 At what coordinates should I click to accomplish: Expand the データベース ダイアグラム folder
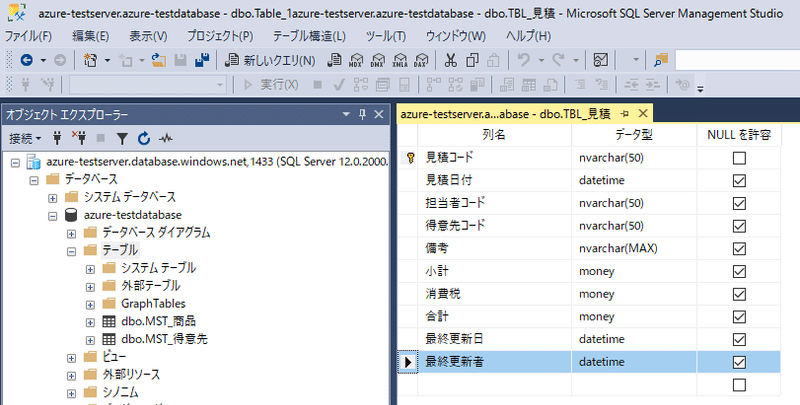coord(71,234)
